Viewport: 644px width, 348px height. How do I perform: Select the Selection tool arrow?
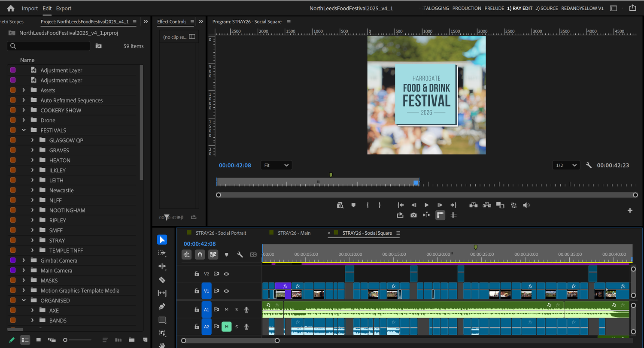click(x=162, y=239)
